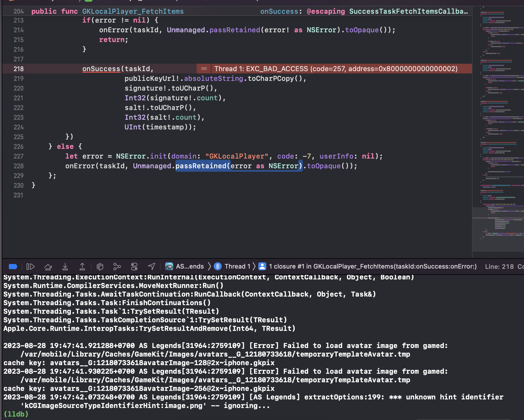Click the Step Over debug button
The height and width of the screenshot is (420, 524).
click(48, 267)
